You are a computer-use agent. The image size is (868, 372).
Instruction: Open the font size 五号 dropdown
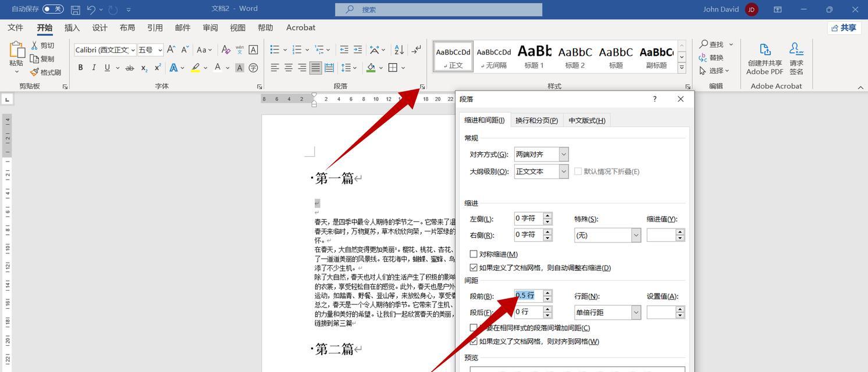pos(160,50)
